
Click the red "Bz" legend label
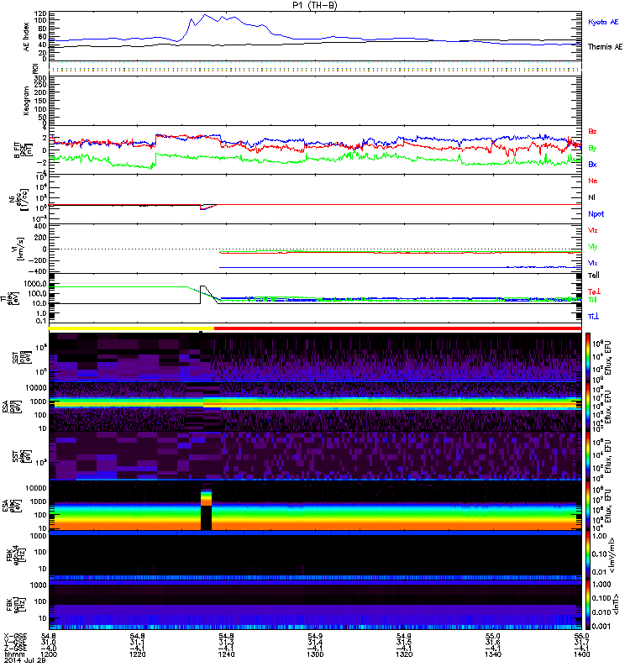tap(592, 131)
